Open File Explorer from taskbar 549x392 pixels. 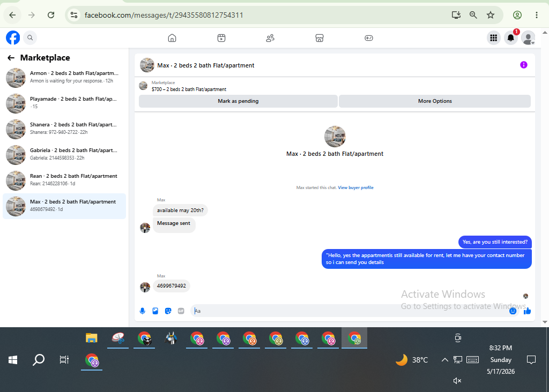91,338
